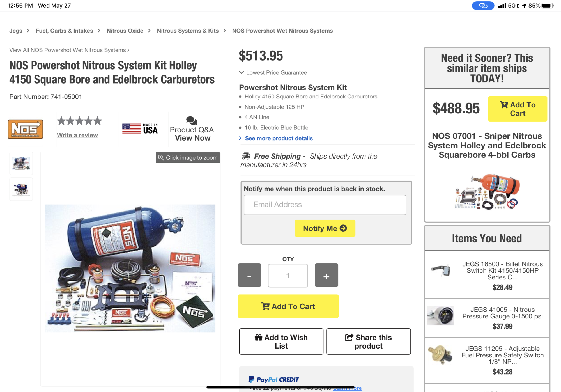561x392 pixels.
Task: Go to Fuel, Carbs & Intakes breadcrumb
Action: pos(64,31)
